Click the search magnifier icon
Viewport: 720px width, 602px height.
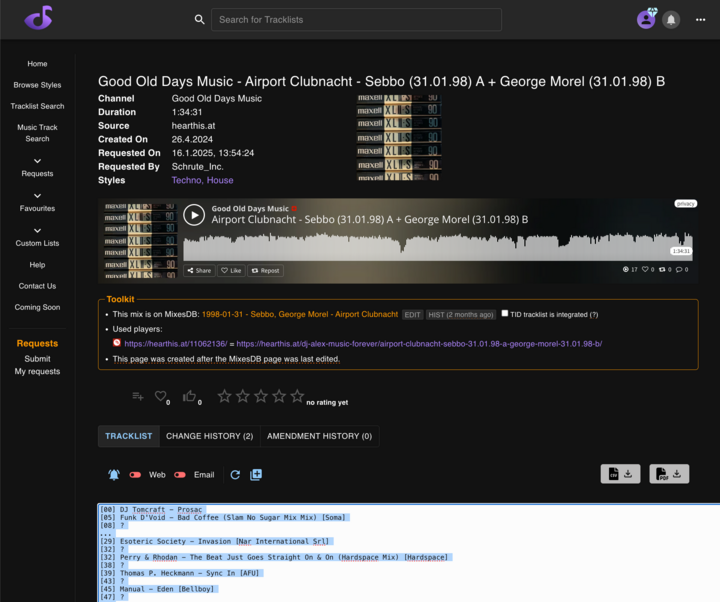(199, 19)
